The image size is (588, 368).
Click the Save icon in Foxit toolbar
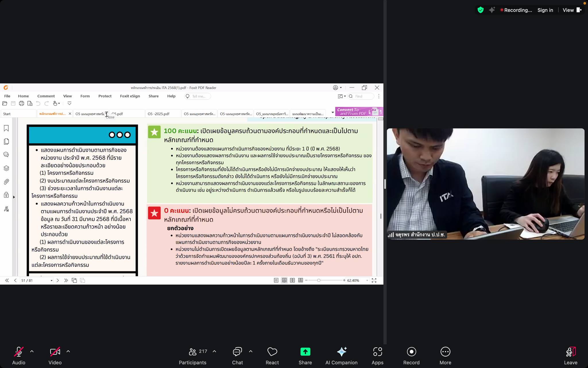tap(13, 103)
